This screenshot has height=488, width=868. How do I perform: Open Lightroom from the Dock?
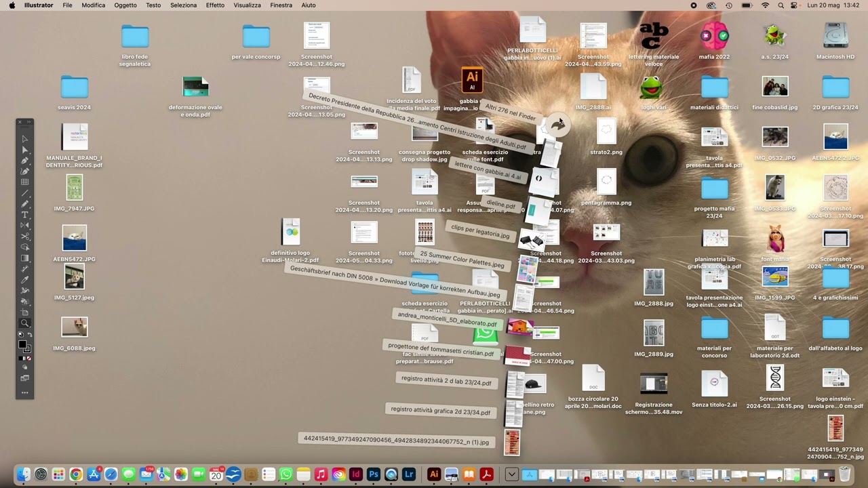coord(408,474)
